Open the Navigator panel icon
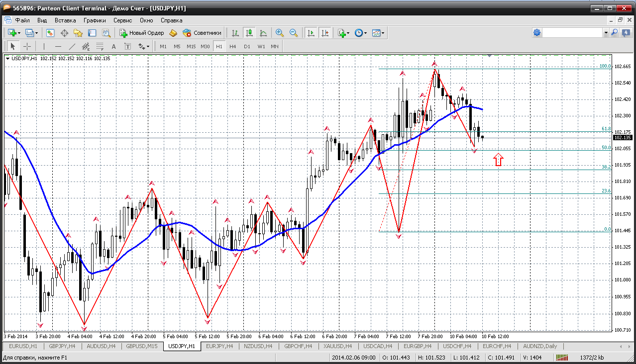Viewport: 636px width, 364px height. [x=78, y=33]
